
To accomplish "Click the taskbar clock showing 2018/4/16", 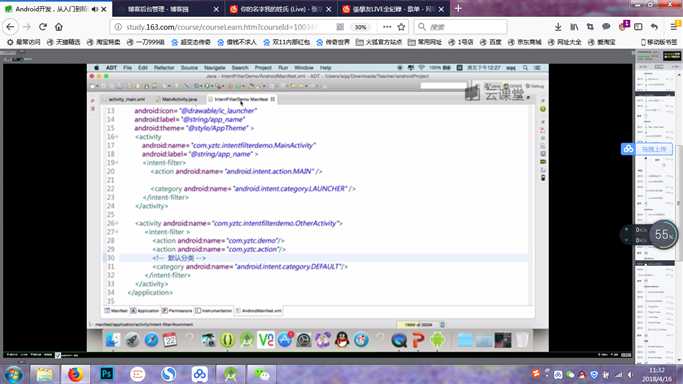I will click(x=656, y=375).
